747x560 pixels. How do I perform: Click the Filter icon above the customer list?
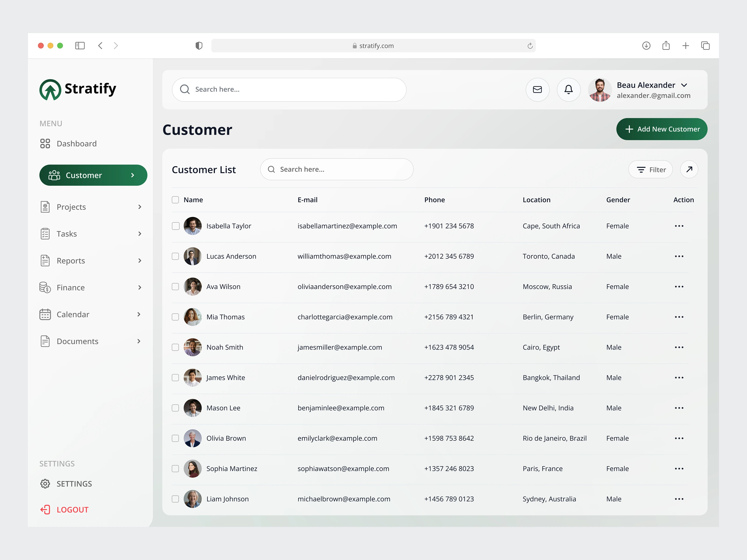coord(641,169)
